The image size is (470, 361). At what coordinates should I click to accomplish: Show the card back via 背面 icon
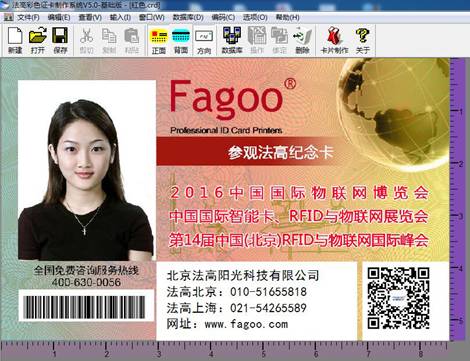[181, 41]
